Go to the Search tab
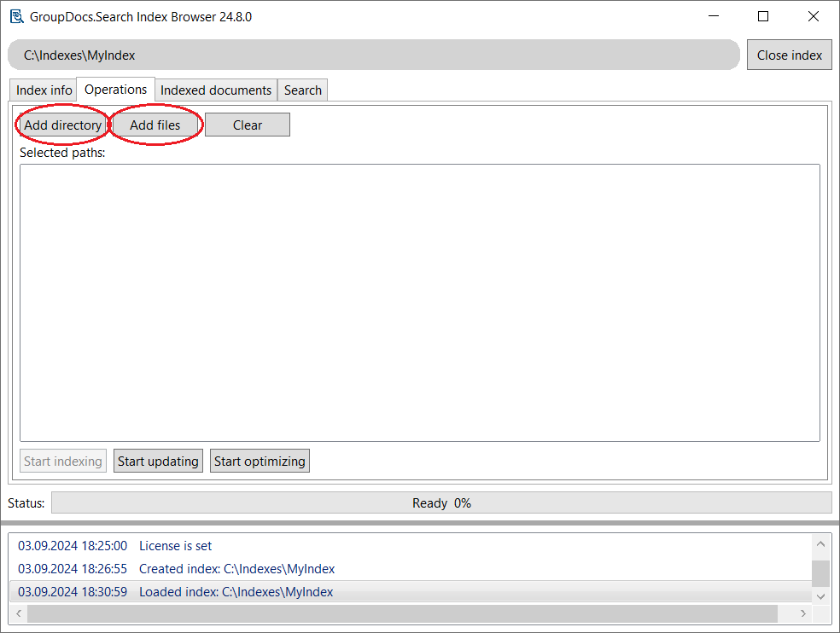The image size is (840, 633). click(302, 90)
